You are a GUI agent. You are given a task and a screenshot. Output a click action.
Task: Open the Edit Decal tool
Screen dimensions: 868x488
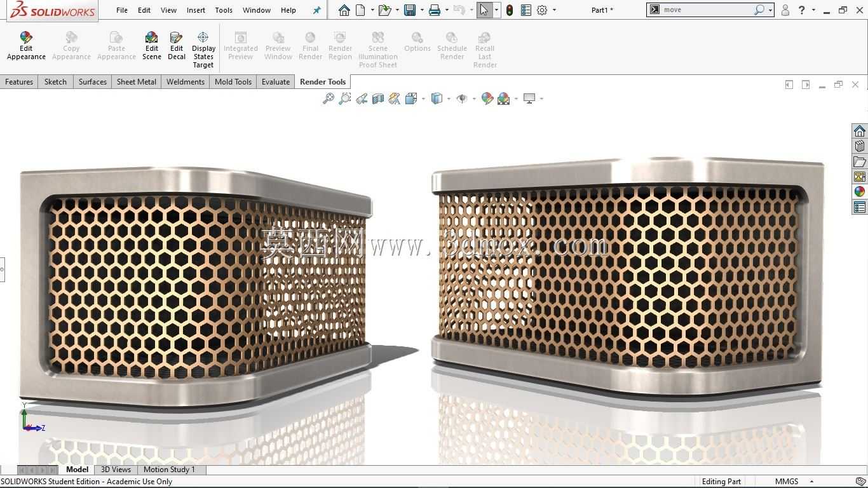pyautogui.click(x=177, y=46)
